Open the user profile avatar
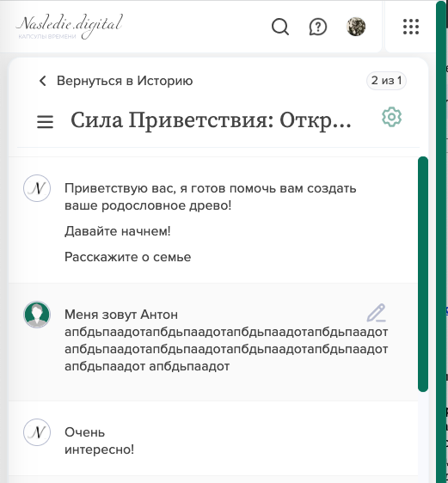 356,27
